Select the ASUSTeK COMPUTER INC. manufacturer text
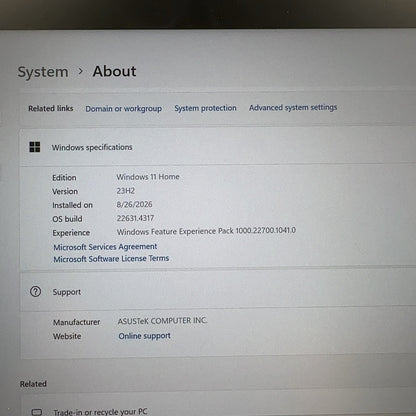The width and height of the screenshot is (416, 416). [162, 321]
